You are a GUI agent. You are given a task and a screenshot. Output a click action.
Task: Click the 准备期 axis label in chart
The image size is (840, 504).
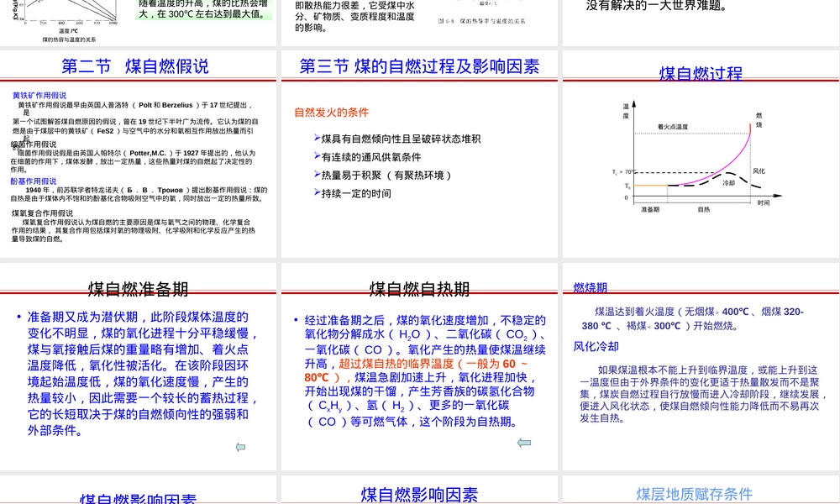tap(650, 209)
